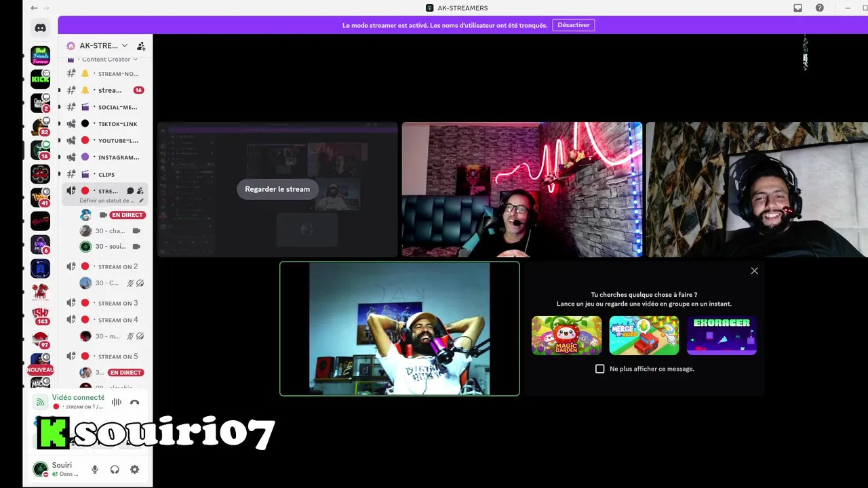Click muted icons beside 30 - C user
The height and width of the screenshot is (488, 868).
[x=135, y=283]
